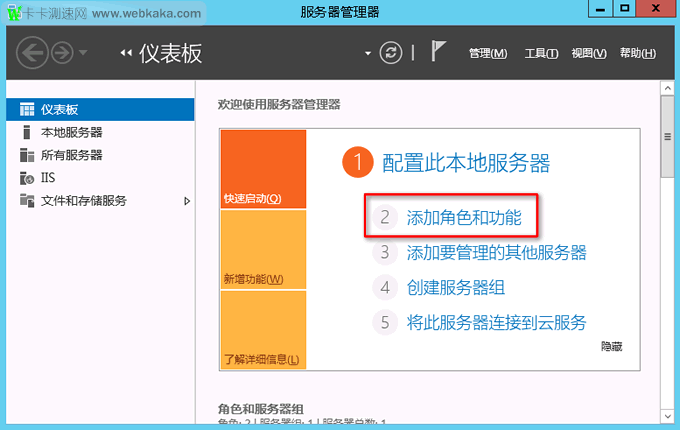The image size is (680, 430).
Task: Open the 工具(T) menu
Action: click(541, 53)
